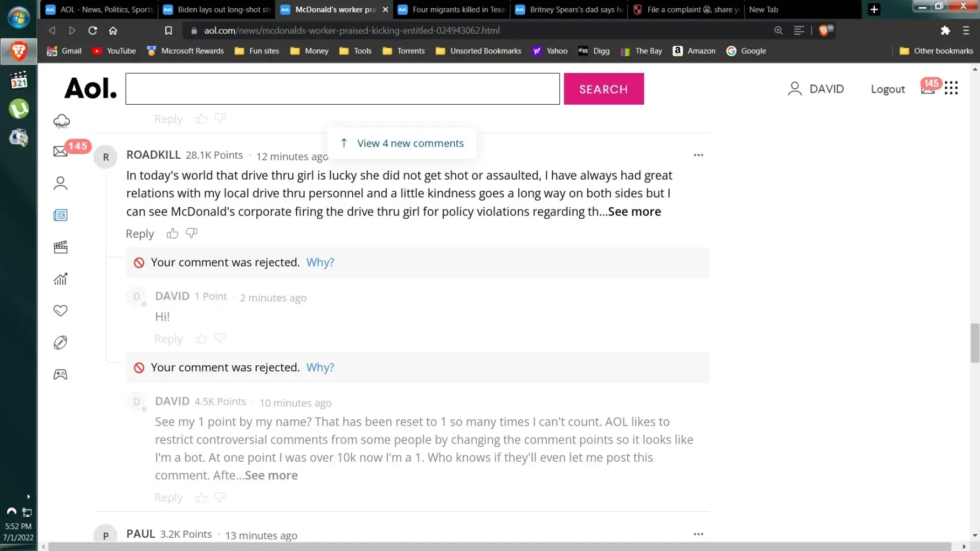
Task: Open the lifestyle heart sidebar icon
Action: coord(61,311)
